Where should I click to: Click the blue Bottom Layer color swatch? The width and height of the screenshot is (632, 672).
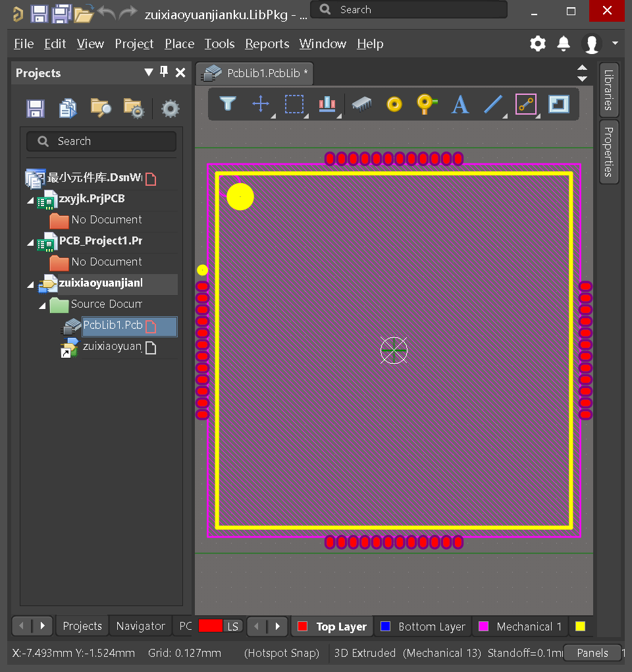[385, 626]
